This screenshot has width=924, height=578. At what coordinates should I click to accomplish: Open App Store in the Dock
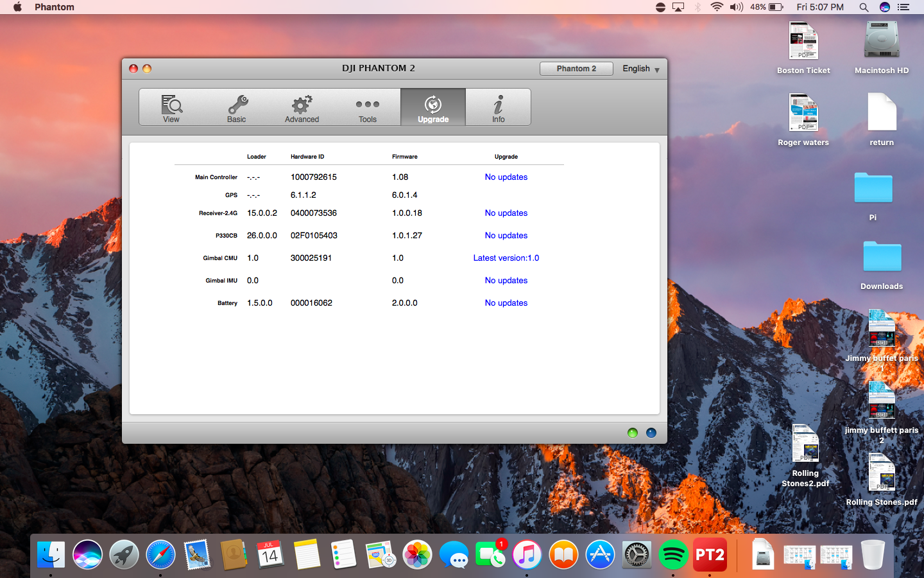600,554
